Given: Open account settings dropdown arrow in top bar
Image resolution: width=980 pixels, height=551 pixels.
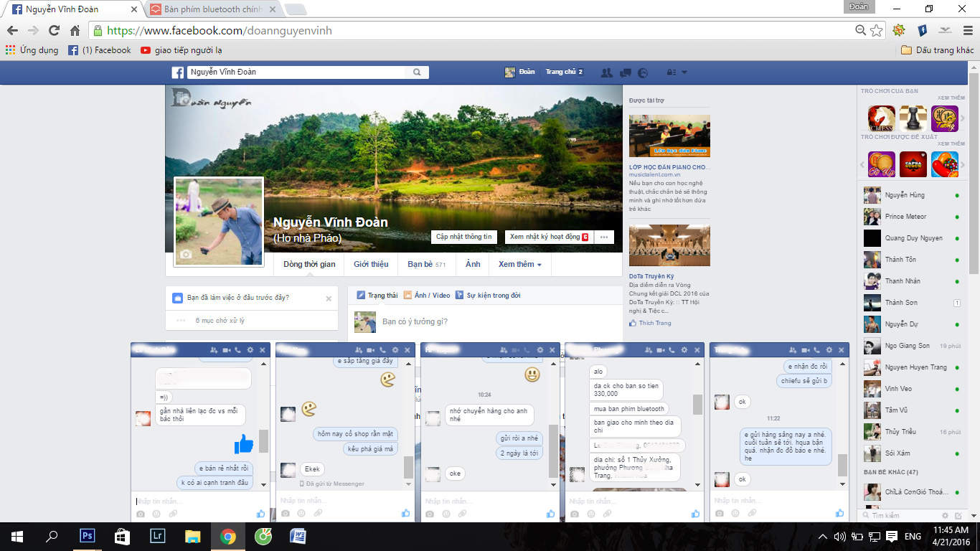Looking at the screenshot, I should (x=684, y=72).
